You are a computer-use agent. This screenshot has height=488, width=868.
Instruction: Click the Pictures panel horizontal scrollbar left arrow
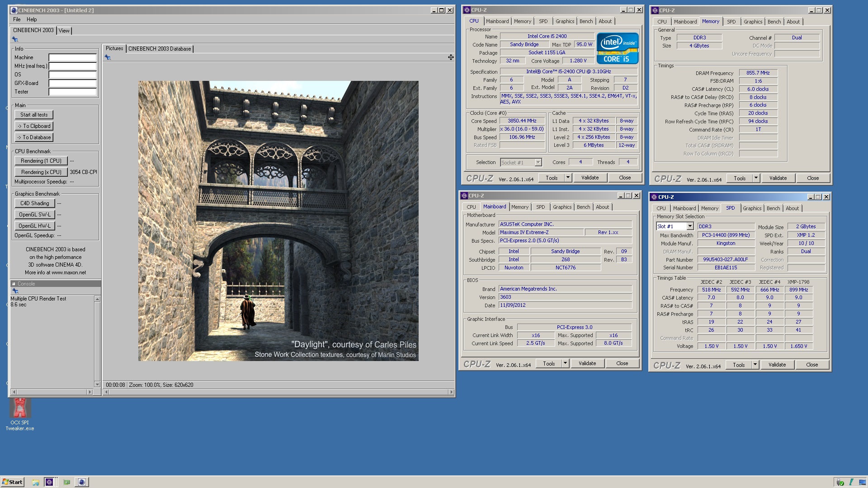pos(106,392)
